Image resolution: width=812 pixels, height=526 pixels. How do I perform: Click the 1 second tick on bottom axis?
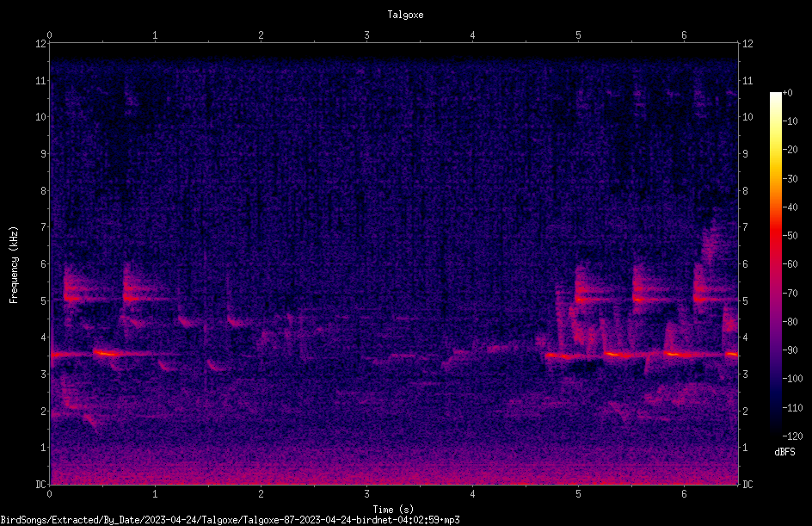coord(155,494)
